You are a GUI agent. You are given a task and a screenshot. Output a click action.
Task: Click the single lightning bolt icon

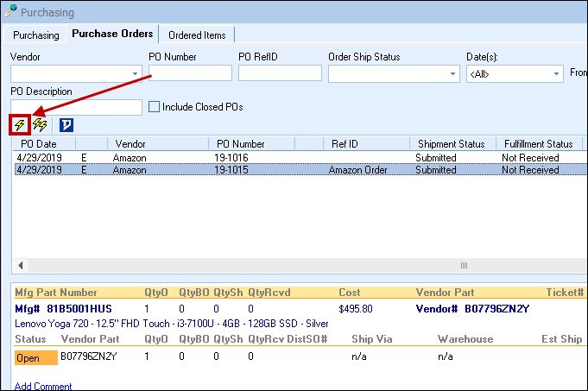pos(20,125)
